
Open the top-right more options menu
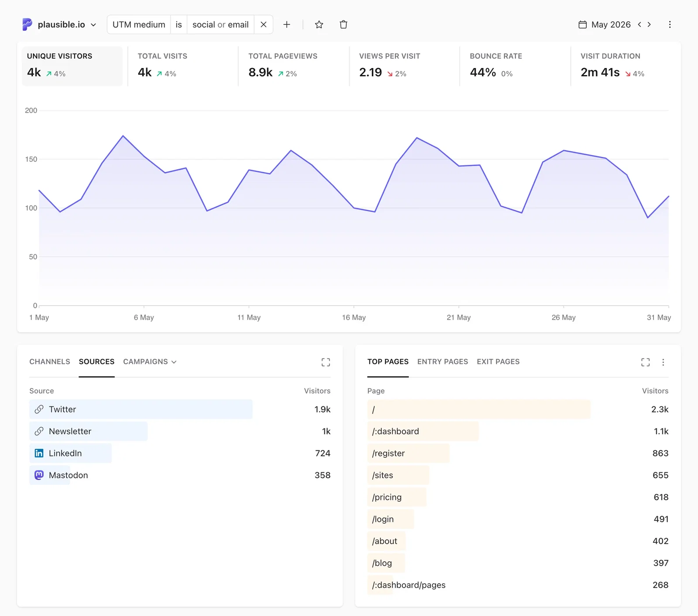coord(670,24)
